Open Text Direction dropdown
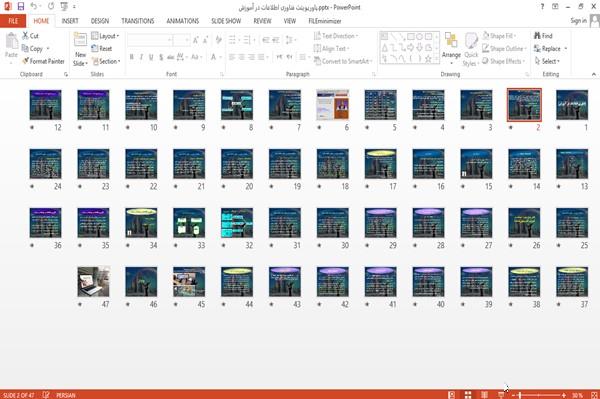 pos(336,36)
